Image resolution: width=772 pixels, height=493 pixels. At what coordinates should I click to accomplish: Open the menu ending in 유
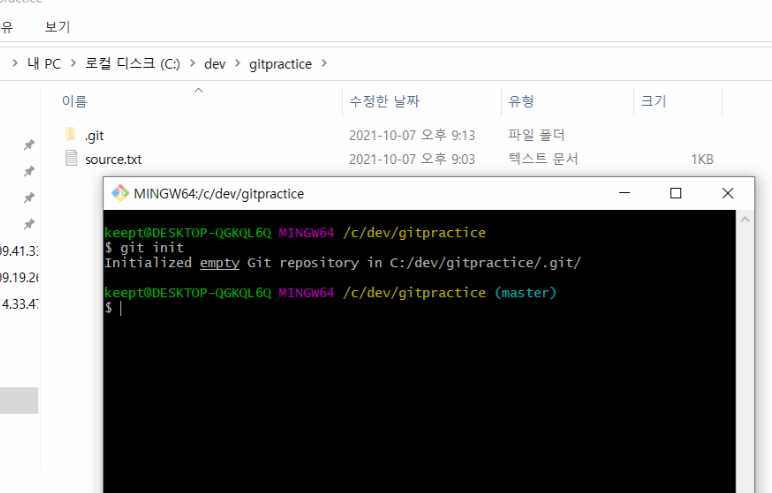(x=6, y=27)
